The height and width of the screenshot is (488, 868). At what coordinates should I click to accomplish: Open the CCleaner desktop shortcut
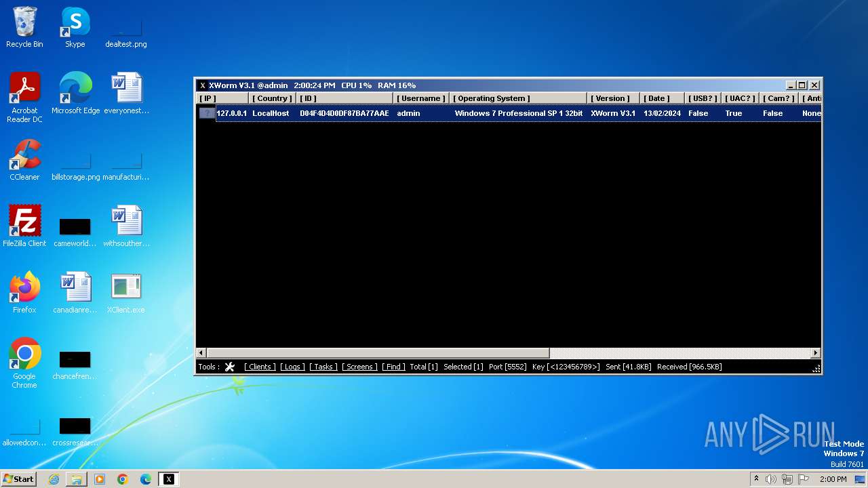click(x=24, y=161)
